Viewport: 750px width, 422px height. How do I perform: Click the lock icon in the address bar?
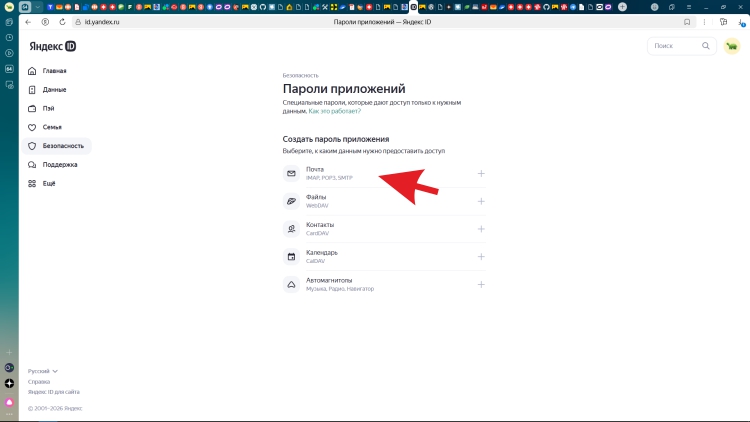click(78, 22)
